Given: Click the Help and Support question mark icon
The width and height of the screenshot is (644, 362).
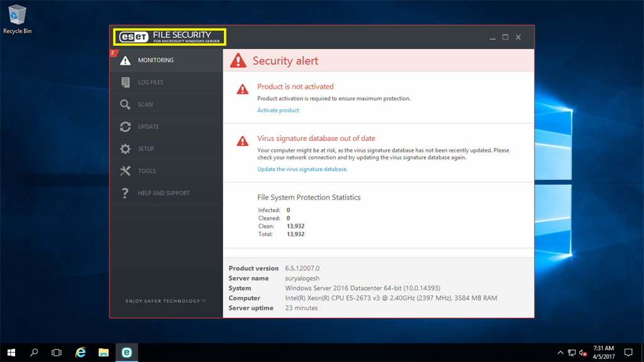Looking at the screenshot, I should [x=125, y=193].
